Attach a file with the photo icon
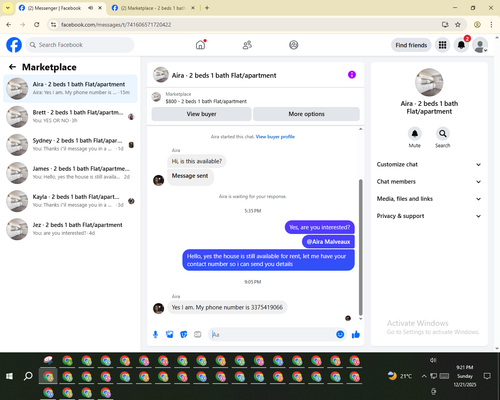Image resolution: width=500 pixels, height=400 pixels. 169,334
